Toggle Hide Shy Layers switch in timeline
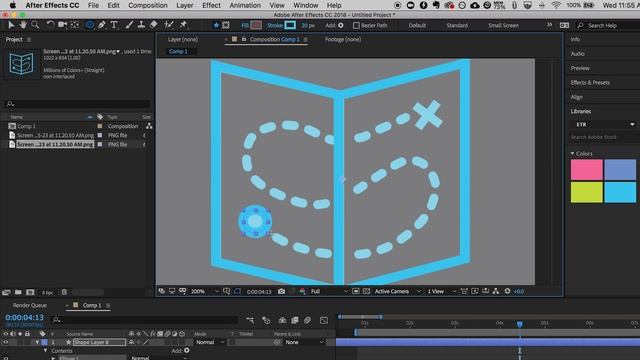Screen dimensions: 640x360 (x=282, y=320)
